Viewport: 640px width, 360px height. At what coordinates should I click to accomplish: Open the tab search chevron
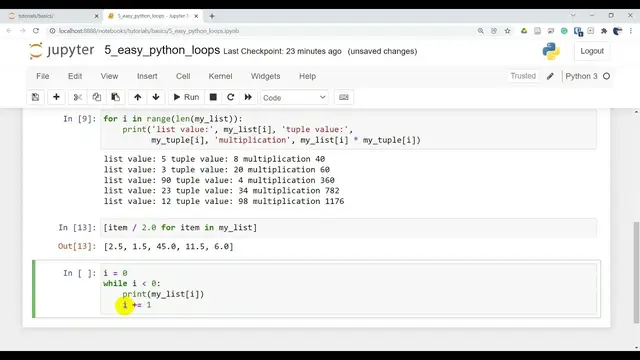(x=573, y=16)
